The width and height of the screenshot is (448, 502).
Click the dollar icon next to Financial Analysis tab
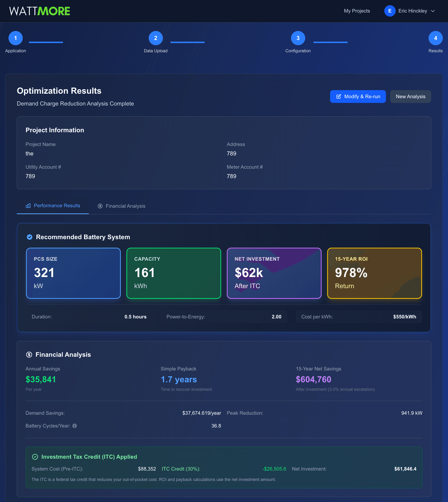click(100, 206)
